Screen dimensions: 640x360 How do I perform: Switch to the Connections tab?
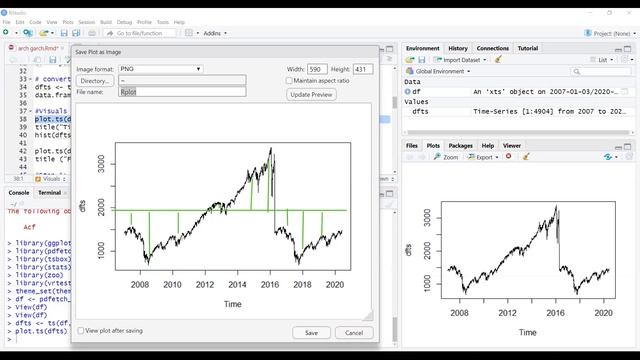click(492, 48)
